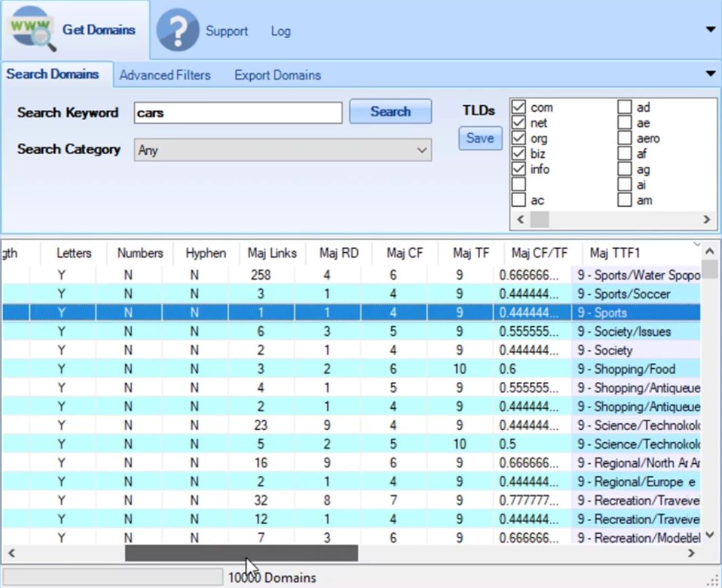This screenshot has height=588, width=722.
Task: Enable the ad TLD checkbox
Action: pyautogui.click(x=624, y=107)
